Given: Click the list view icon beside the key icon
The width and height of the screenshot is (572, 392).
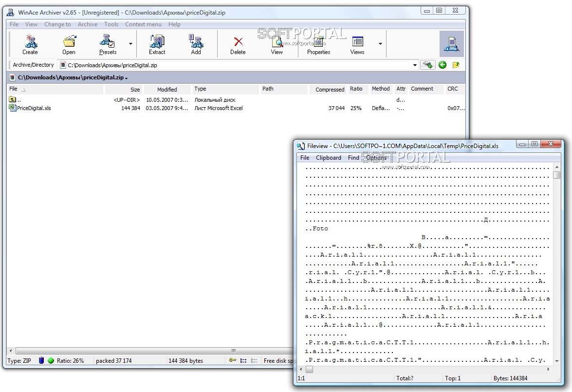Looking at the screenshot, I should coord(243,360).
